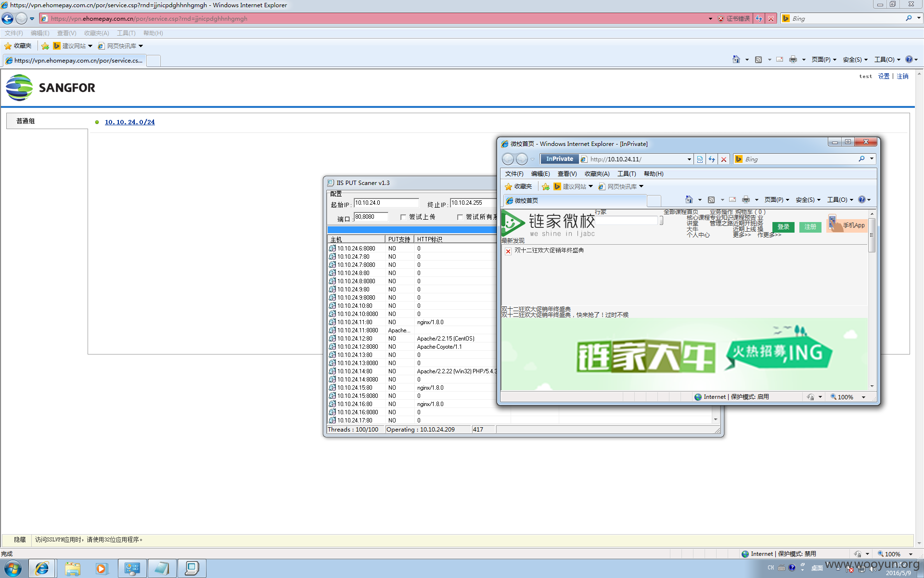Click Print icon in the InPrivate window command bar
Image resolution: width=924 pixels, height=578 pixels.
click(x=746, y=199)
